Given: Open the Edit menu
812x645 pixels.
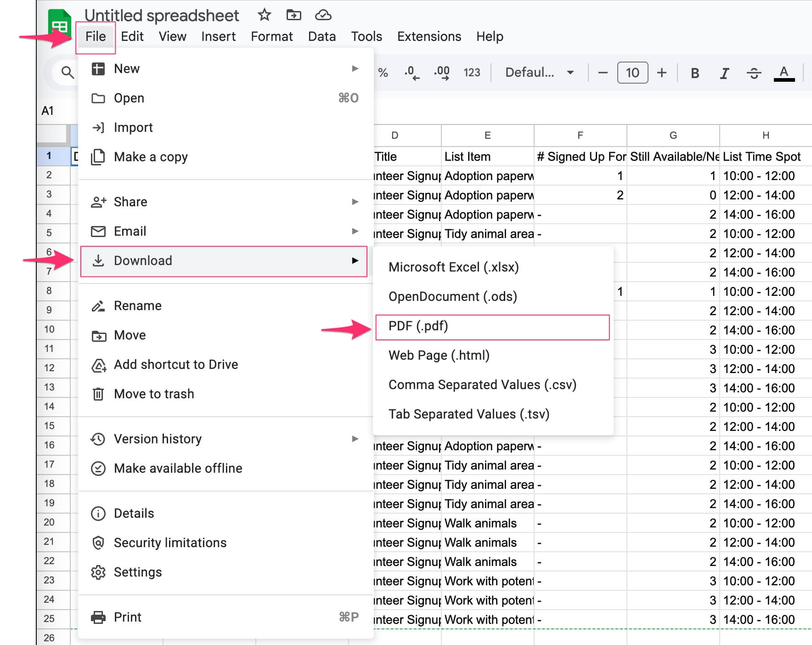Looking at the screenshot, I should 132,36.
